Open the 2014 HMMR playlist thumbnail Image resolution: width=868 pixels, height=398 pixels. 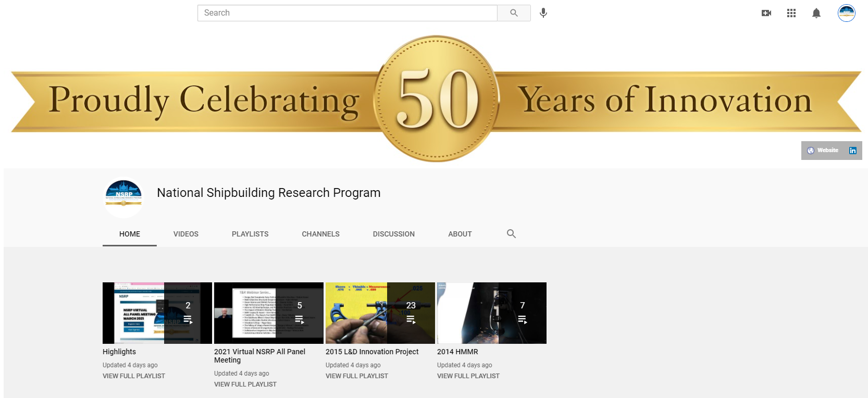(x=492, y=313)
